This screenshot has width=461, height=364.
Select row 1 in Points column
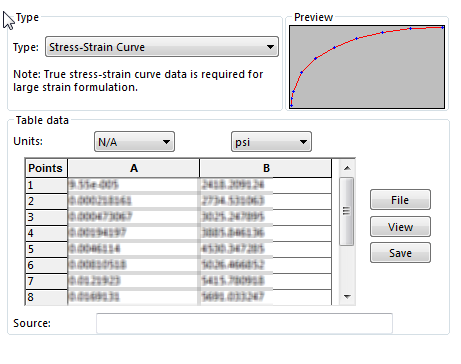pos(46,185)
